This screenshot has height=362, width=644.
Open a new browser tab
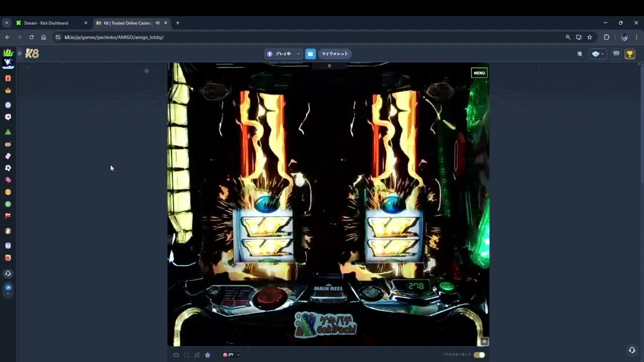click(x=178, y=23)
